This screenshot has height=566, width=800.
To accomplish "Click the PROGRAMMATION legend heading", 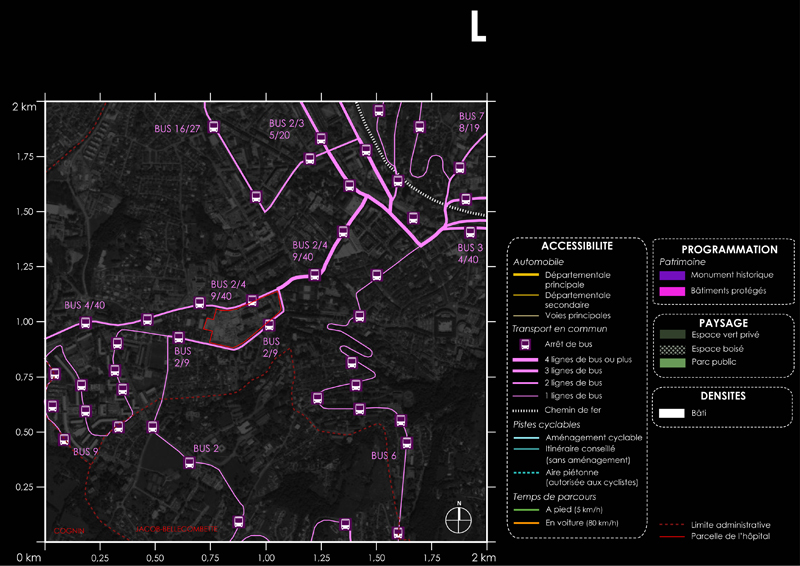I will point(729,250).
